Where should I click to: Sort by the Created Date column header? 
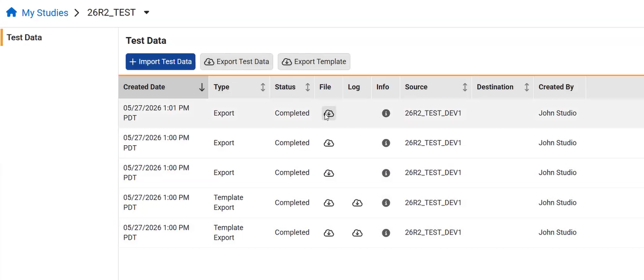[x=164, y=87]
